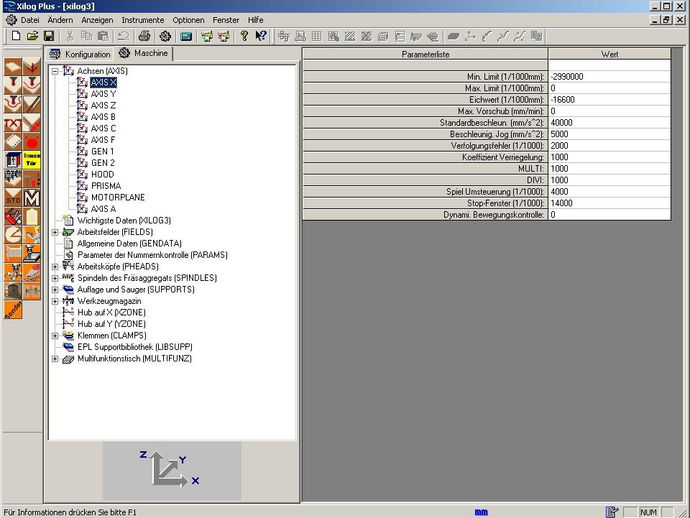
Task: Open the Anzeigen menu
Action: 97,20
